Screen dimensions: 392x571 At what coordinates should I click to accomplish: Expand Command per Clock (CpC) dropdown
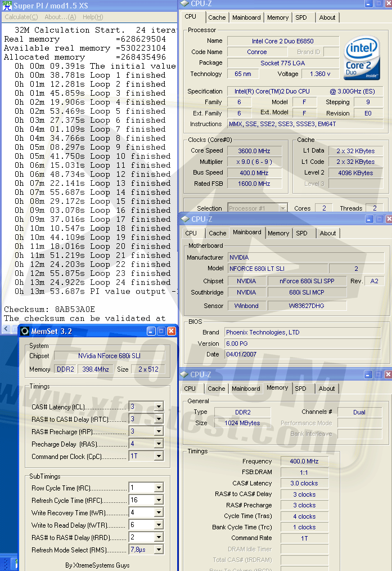159,456
